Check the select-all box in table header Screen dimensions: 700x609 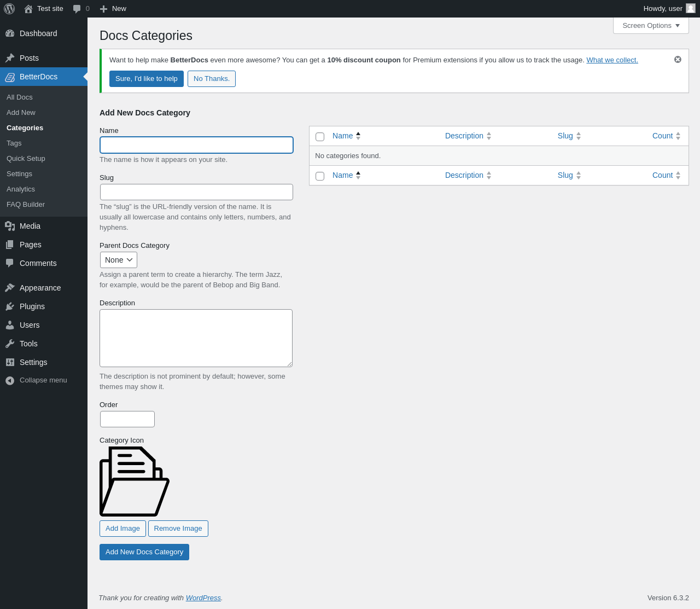(320, 137)
